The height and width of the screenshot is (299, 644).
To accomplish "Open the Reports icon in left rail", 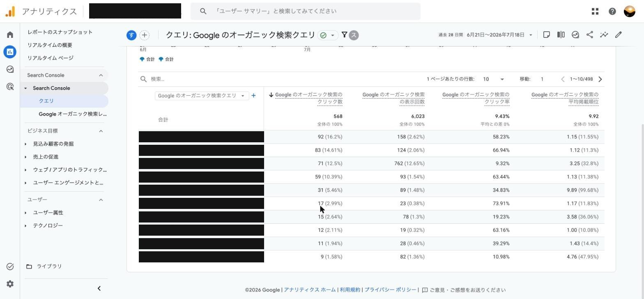I will click(10, 52).
